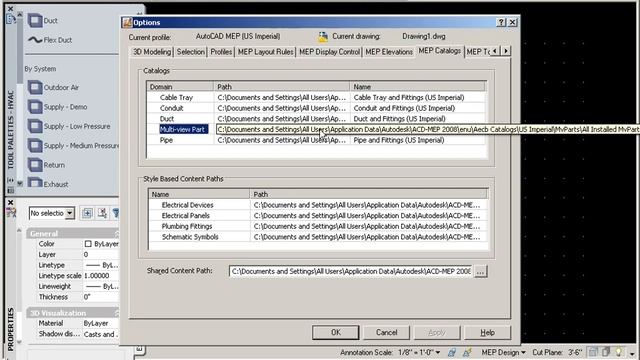
Task: Click the layer key overrides icon in status bar
Action: (x=606, y=352)
